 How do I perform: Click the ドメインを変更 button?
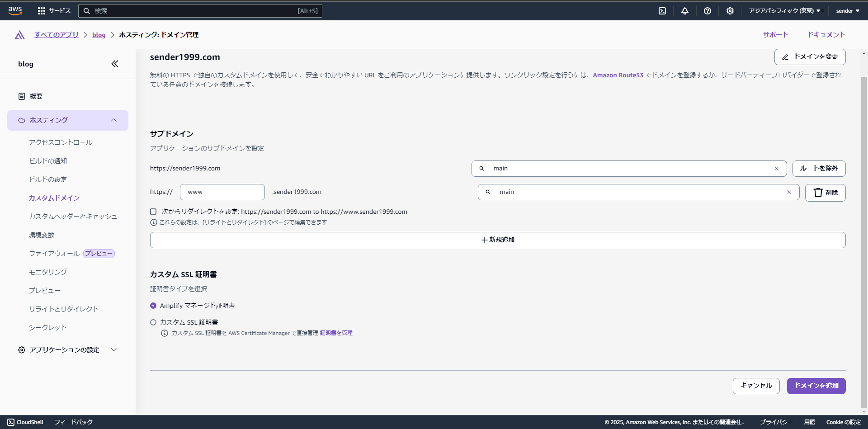pyautogui.click(x=810, y=57)
